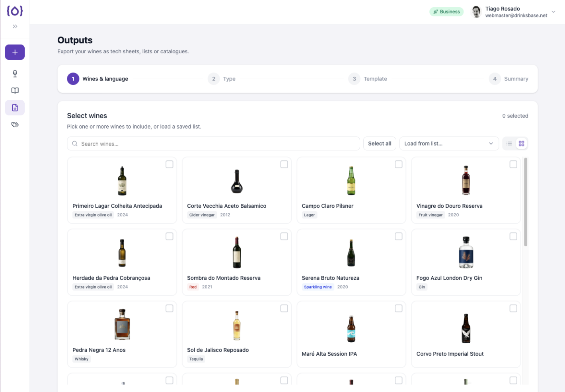
Task: Go to step 3 Template
Action: pyautogui.click(x=368, y=79)
